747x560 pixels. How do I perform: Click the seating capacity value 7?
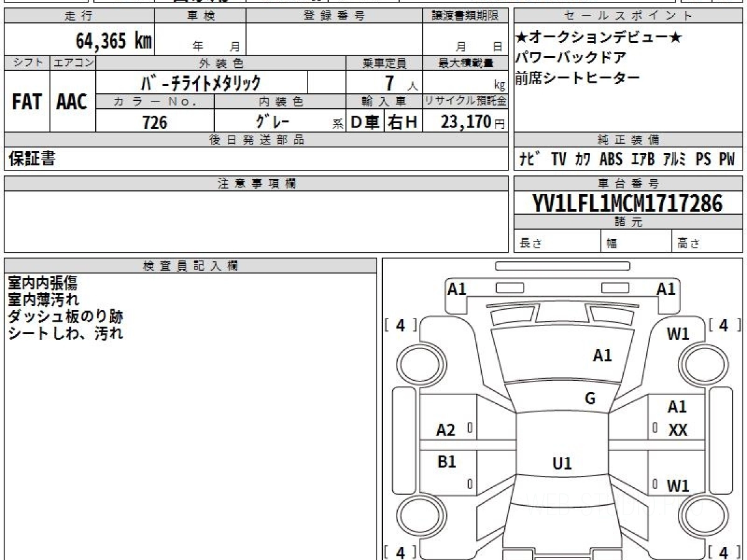pos(390,83)
